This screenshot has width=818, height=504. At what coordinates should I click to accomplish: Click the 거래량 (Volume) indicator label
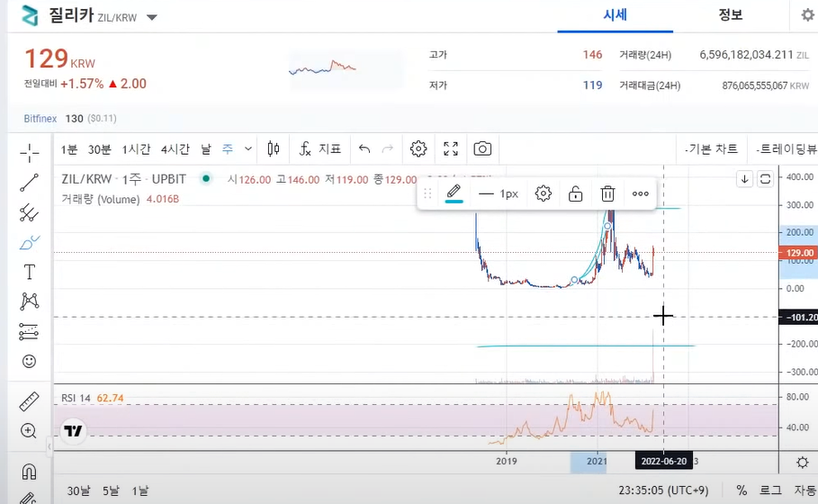coord(101,199)
